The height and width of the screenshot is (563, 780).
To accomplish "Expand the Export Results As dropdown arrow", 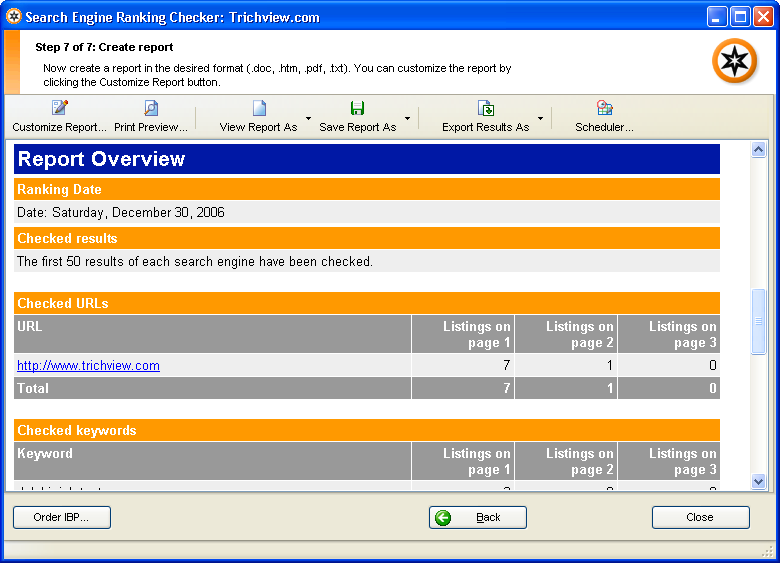I will coord(540,119).
